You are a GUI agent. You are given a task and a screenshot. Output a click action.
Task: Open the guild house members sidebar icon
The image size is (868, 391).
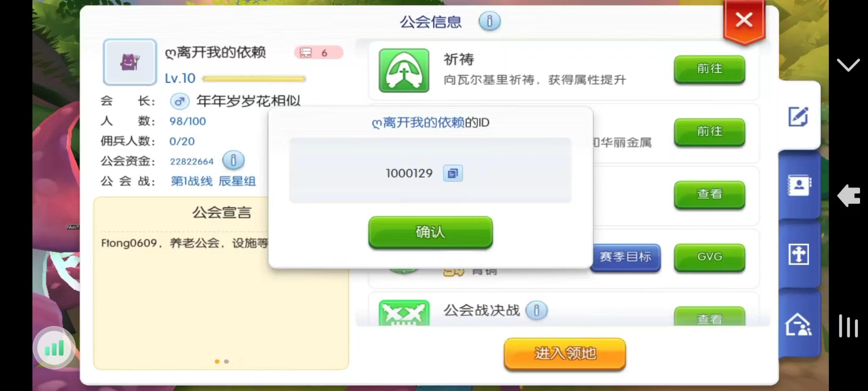(x=798, y=324)
